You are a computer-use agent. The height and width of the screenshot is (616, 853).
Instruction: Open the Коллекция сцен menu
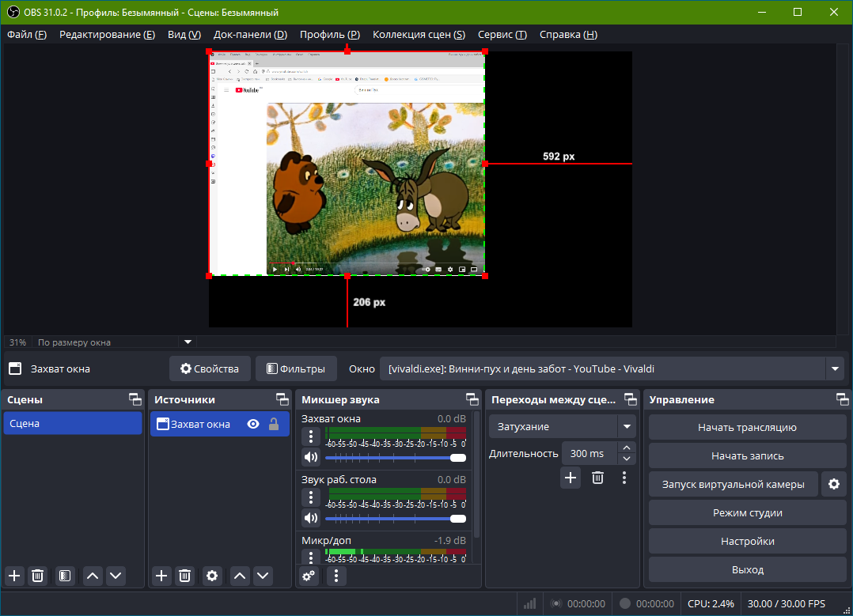click(x=419, y=35)
